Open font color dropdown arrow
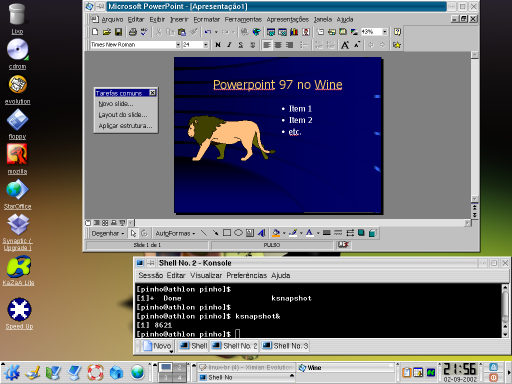The width and height of the screenshot is (512, 384). click(318, 233)
